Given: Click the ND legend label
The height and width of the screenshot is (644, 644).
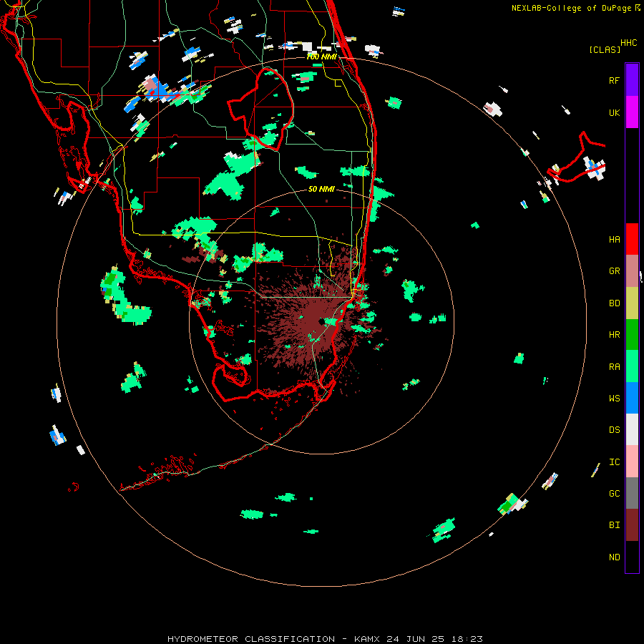Looking at the screenshot, I should coord(614,557).
